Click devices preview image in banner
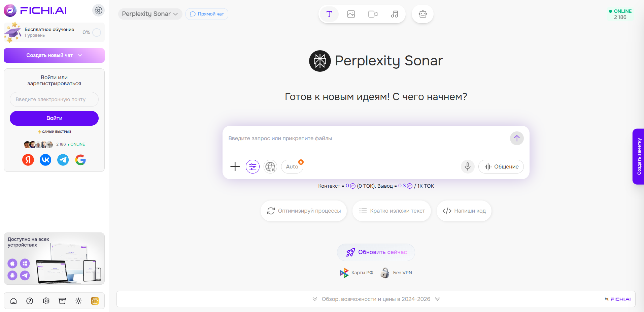The width and height of the screenshot is (644, 312). click(69, 264)
